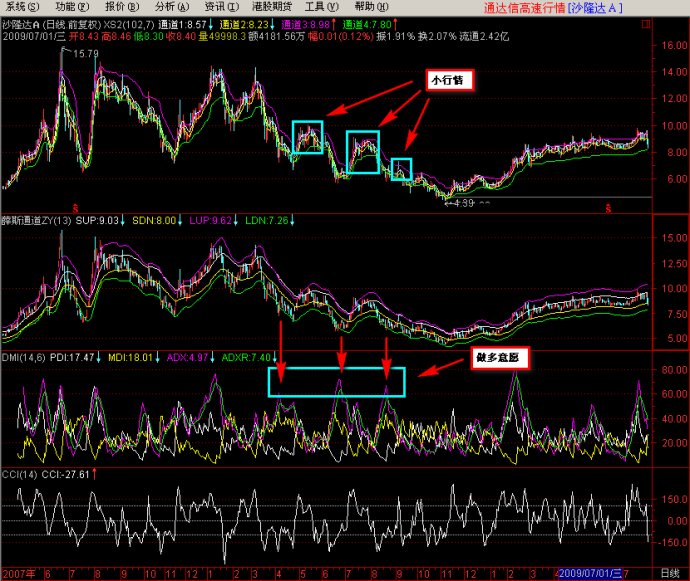Click the 通道4:7.80 value
Image resolution: width=690 pixels, height=581 pixels.
[x=367, y=25]
